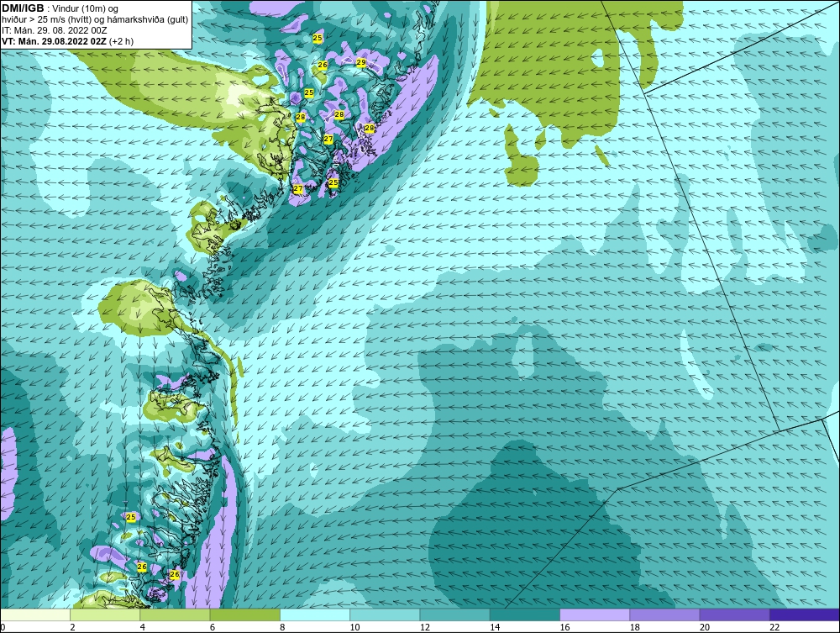Click the "hviður > 25 m/s (hvítt)" header line
This screenshot has height=633, width=840.
[95, 20]
